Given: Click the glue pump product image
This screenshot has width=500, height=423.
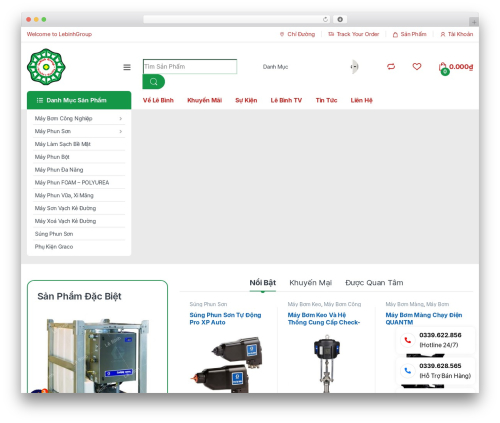Looking at the screenshot, I should point(326,364).
